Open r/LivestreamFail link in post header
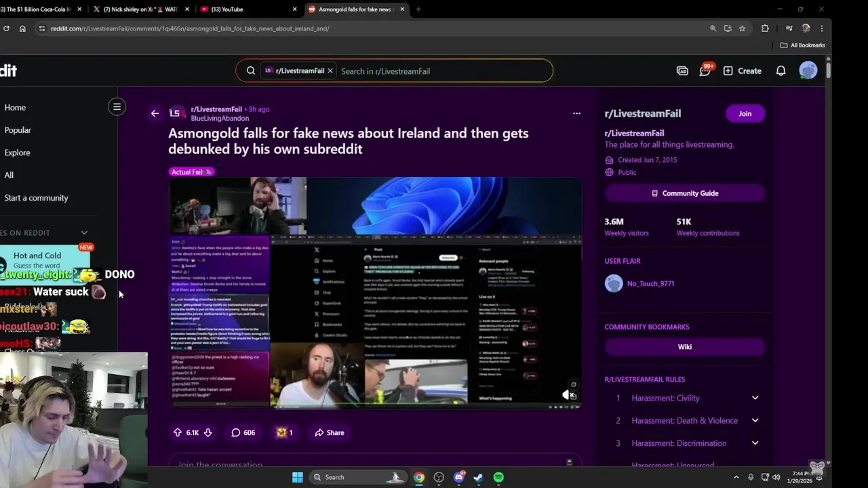This screenshot has width=868, height=488. (216, 109)
